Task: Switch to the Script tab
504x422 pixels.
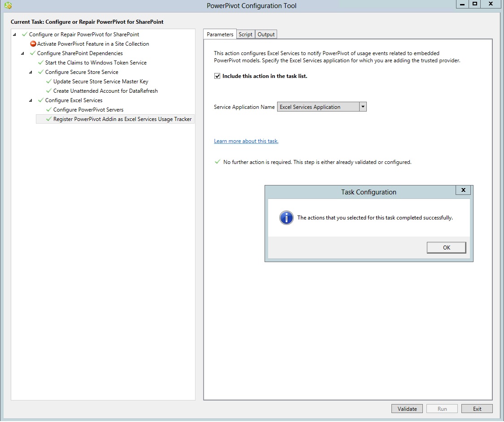Action: click(x=245, y=34)
